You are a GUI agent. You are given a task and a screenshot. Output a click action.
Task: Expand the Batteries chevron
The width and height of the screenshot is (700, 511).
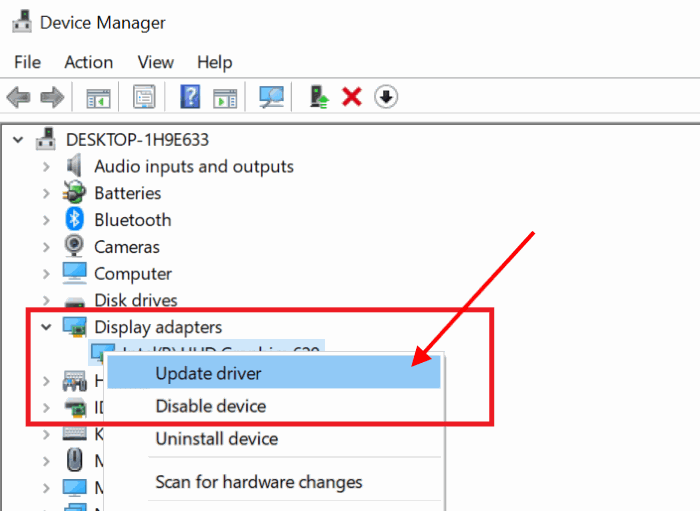pos(46,193)
